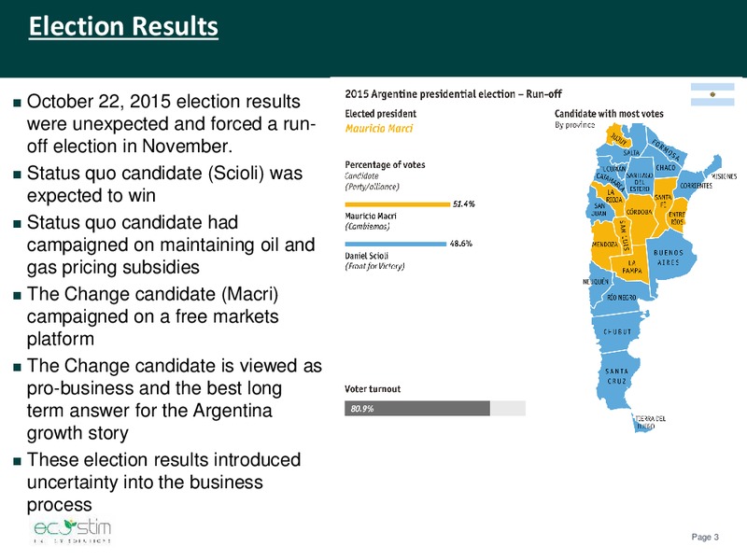The width and height of the screenshot is (747, 560).
Task: Click the EcoStim logo
Action: tap(73, 530)
